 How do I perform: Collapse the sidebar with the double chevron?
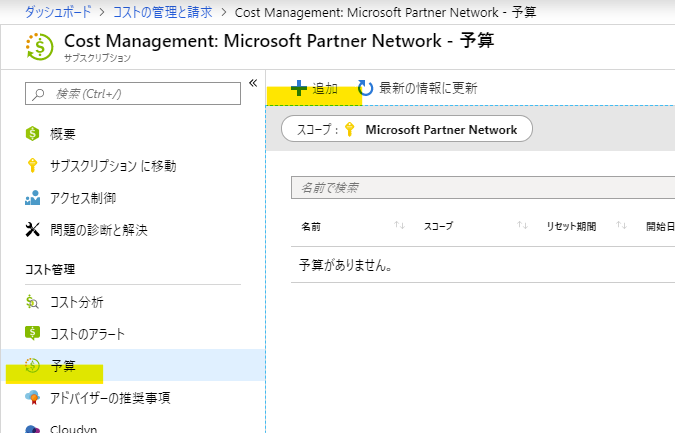(x=253, y=83)
